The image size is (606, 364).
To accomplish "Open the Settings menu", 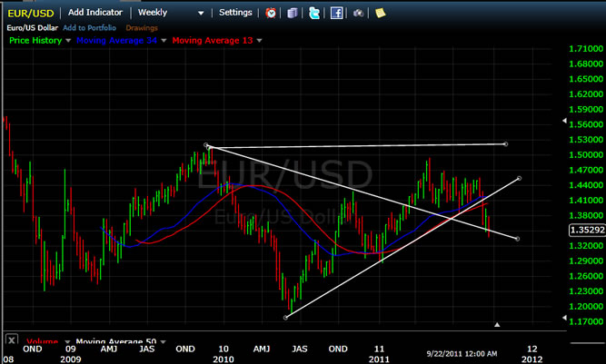I will (x=235, y=13).
